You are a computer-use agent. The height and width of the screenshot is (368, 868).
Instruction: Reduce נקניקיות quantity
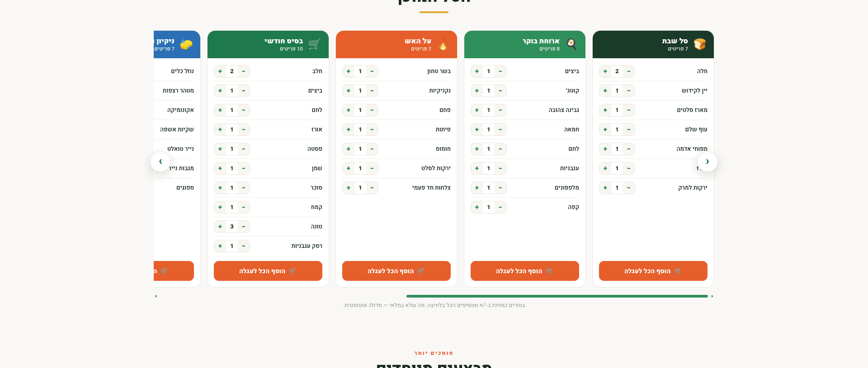(x=372, y=91)
